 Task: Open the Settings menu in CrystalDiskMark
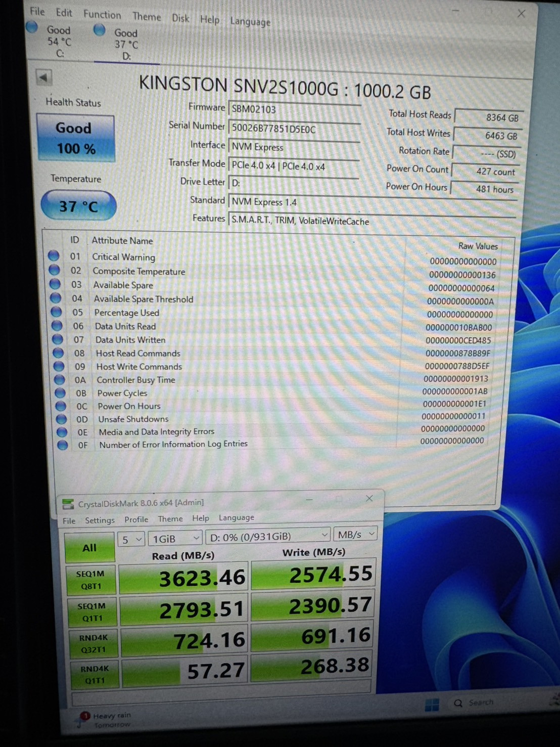(x=100, y=520)
